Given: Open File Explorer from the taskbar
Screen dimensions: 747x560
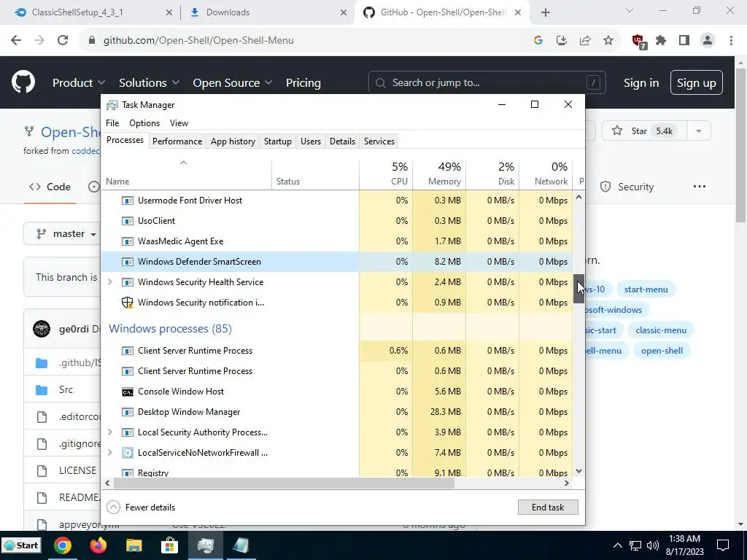Looking at the screenshot, I should coord(134,545).
